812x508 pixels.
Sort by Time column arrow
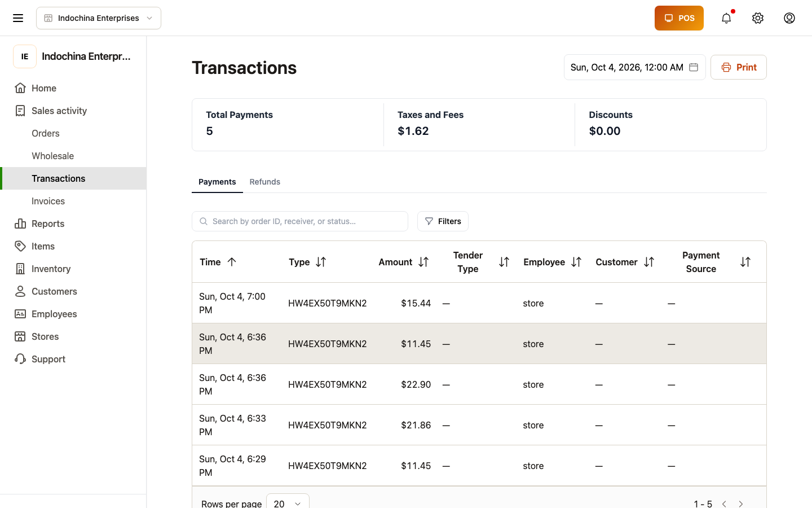(x=232, y=262)
